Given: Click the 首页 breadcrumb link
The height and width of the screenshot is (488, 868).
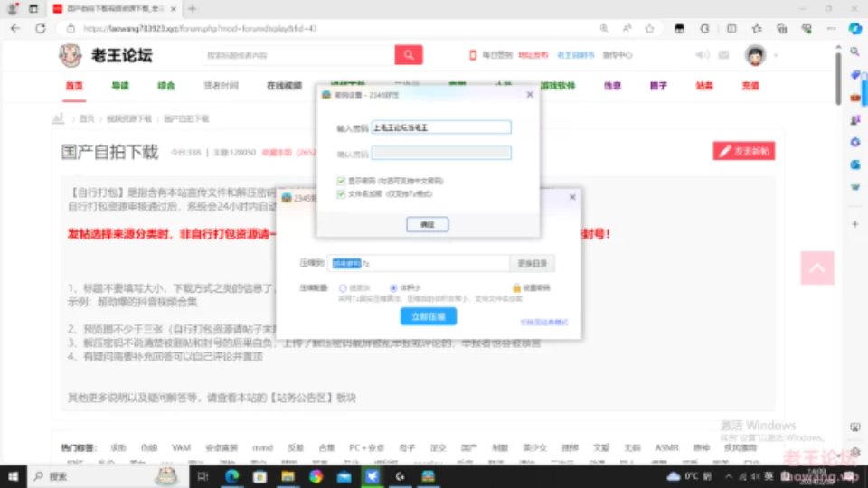Looking at the screenshot, I should pyautogui.click(x=87, y=119).
